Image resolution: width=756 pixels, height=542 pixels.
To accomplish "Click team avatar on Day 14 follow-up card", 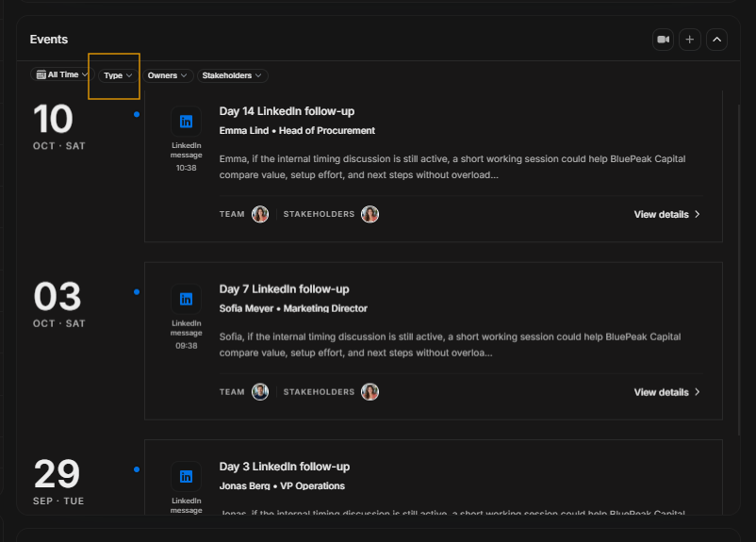I will pyautogui.click(x=260, y=214).
